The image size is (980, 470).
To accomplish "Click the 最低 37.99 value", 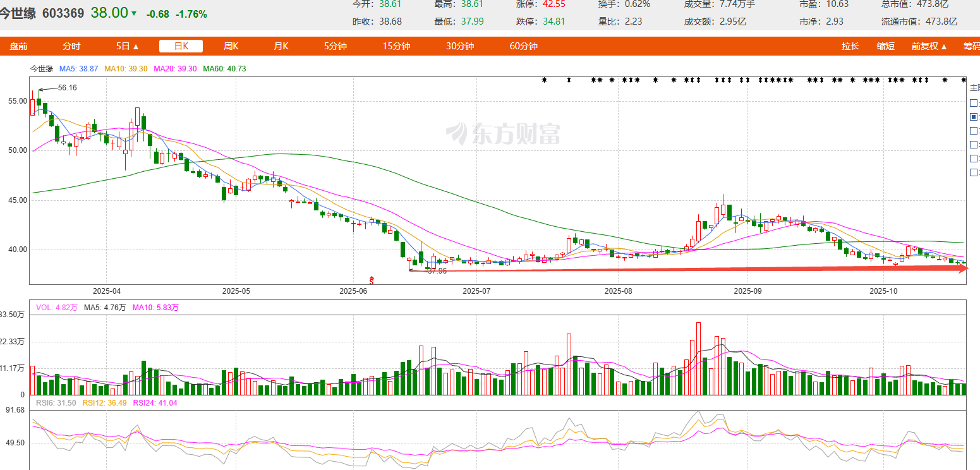I will click(473, 21).
